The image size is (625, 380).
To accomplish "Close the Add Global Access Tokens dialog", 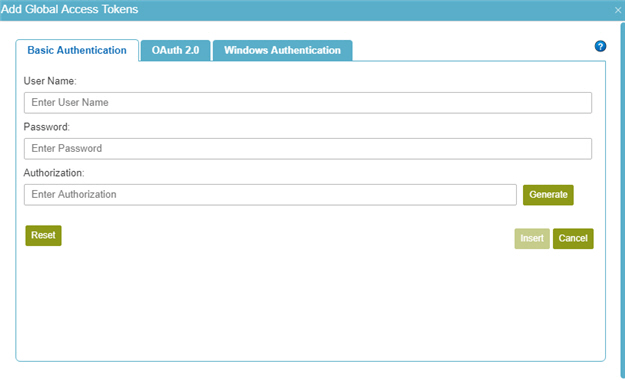I will [618, 10].
